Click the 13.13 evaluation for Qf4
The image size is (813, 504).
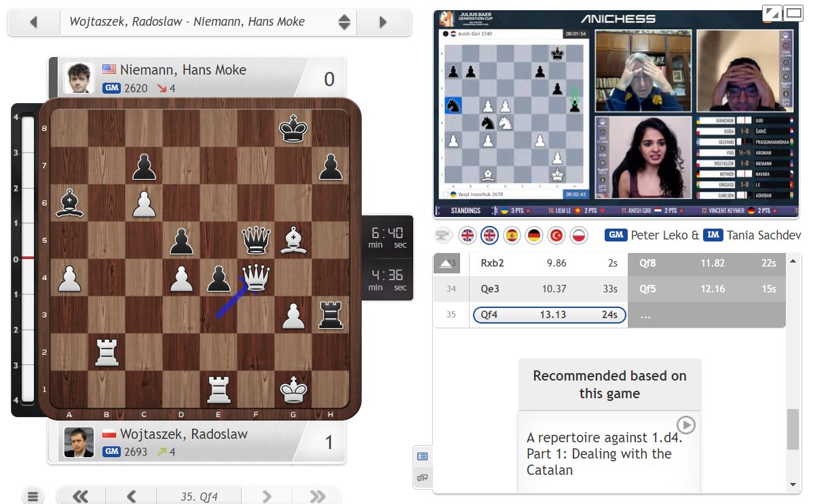point(552,315)
